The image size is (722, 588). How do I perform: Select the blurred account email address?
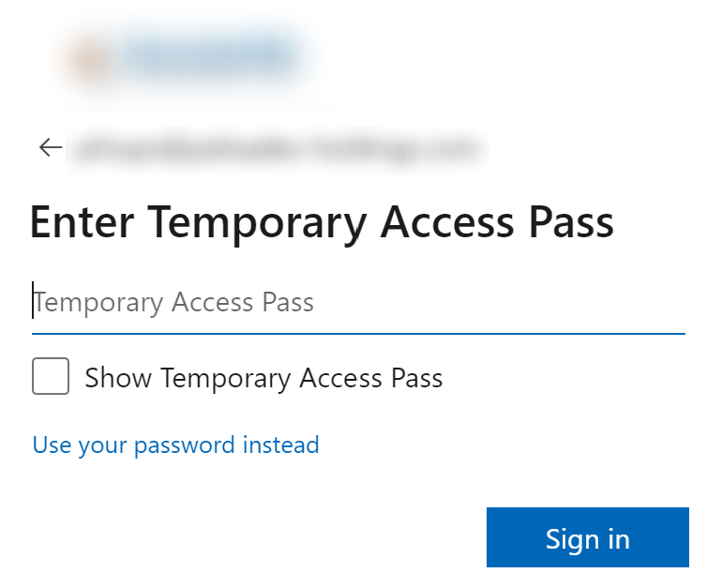277,148
